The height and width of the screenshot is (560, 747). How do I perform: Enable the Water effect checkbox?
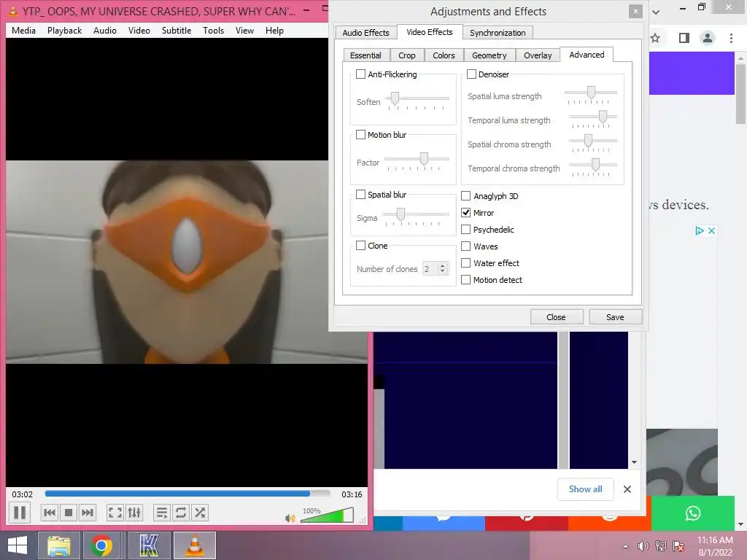466,262
